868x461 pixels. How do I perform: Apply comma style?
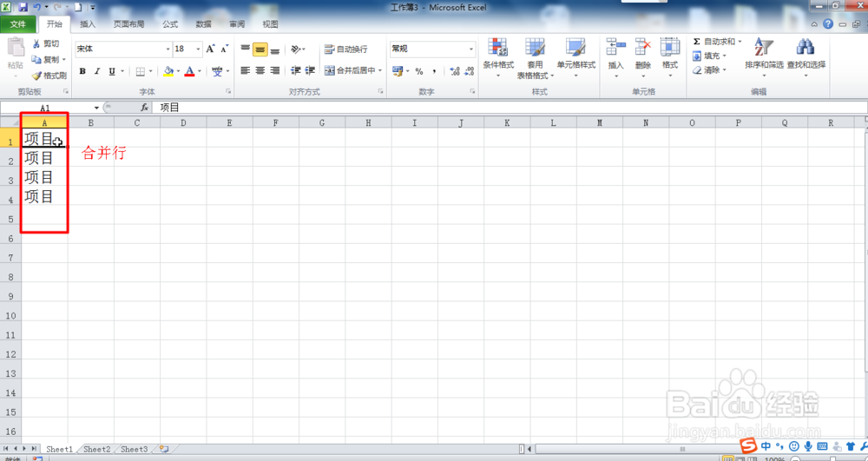click(x=434, y=71)
